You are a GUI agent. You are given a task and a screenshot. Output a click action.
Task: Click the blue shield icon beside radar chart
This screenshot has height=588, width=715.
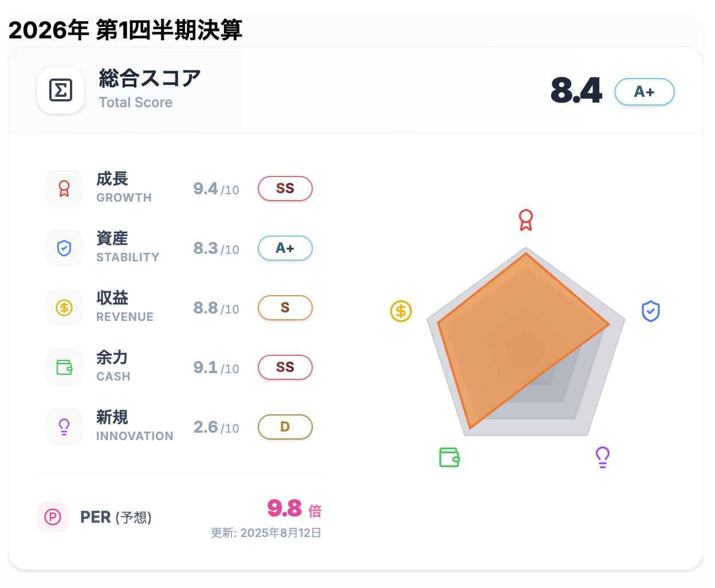[651, 311]
